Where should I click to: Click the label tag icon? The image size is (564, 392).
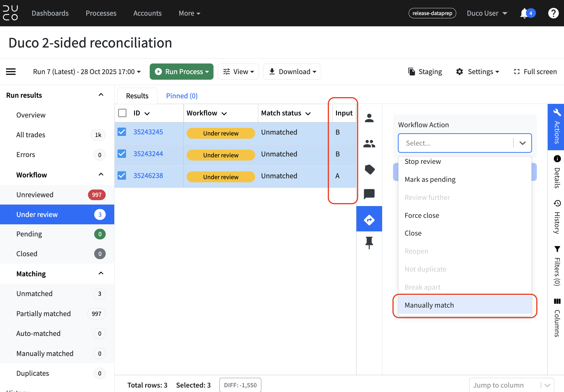(369, 169)
